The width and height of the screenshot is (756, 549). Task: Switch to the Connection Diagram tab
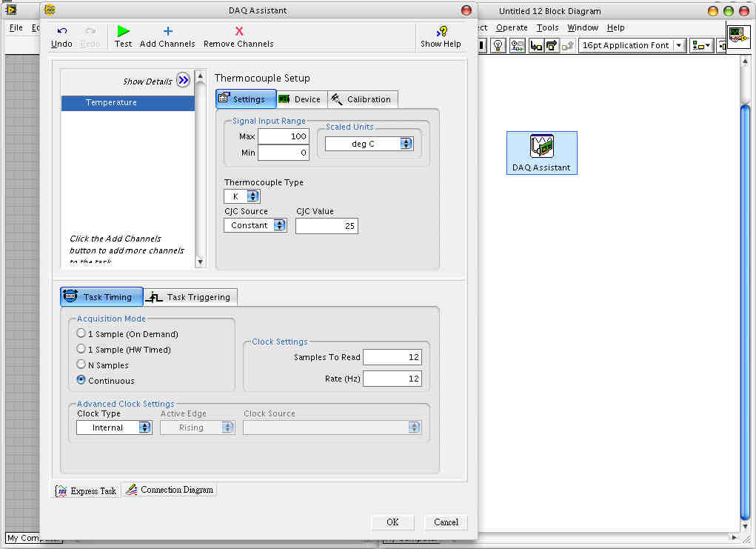(170, 490)
